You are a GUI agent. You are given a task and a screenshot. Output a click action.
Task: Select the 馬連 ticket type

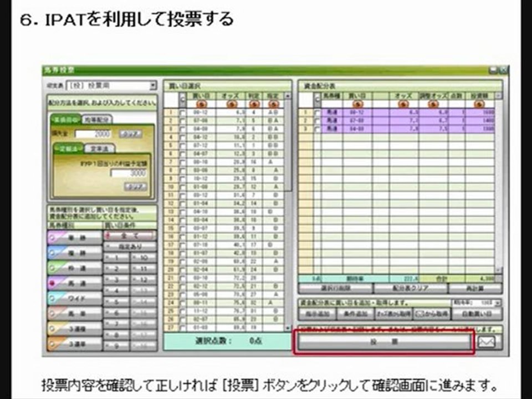pyautogui.click(x=75, y=283)
